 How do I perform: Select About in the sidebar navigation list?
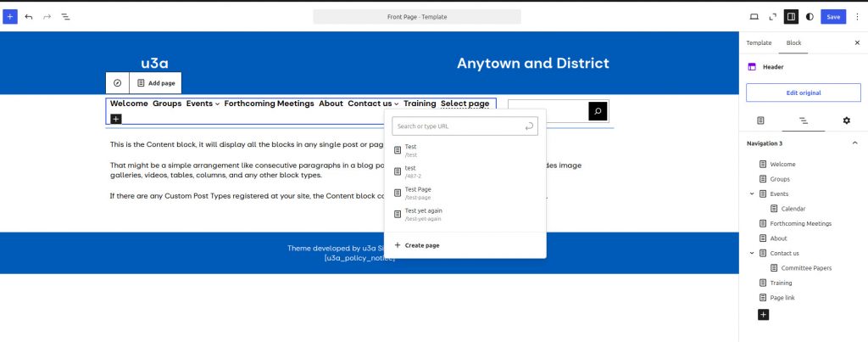point(778,238)
